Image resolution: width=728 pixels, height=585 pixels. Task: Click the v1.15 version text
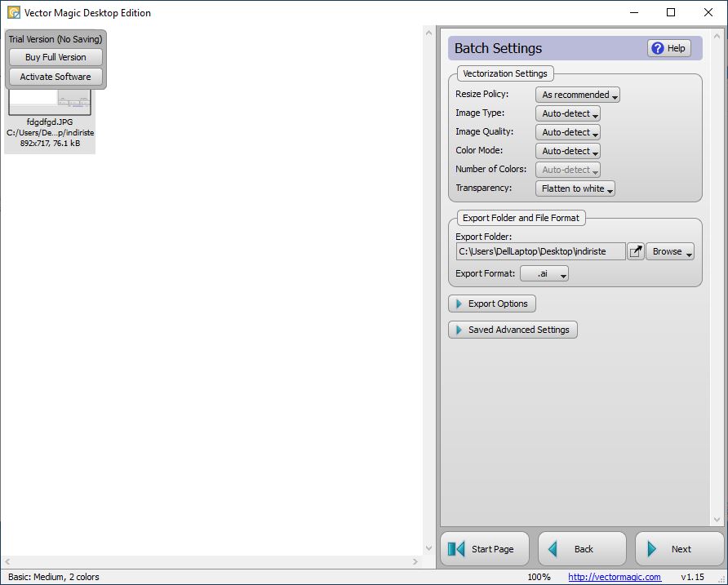692,577
